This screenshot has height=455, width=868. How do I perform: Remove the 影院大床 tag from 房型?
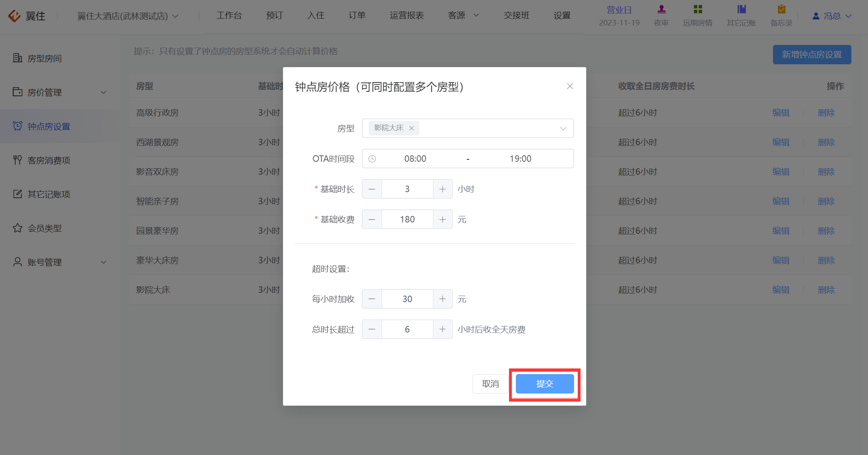tap(412, 128)
